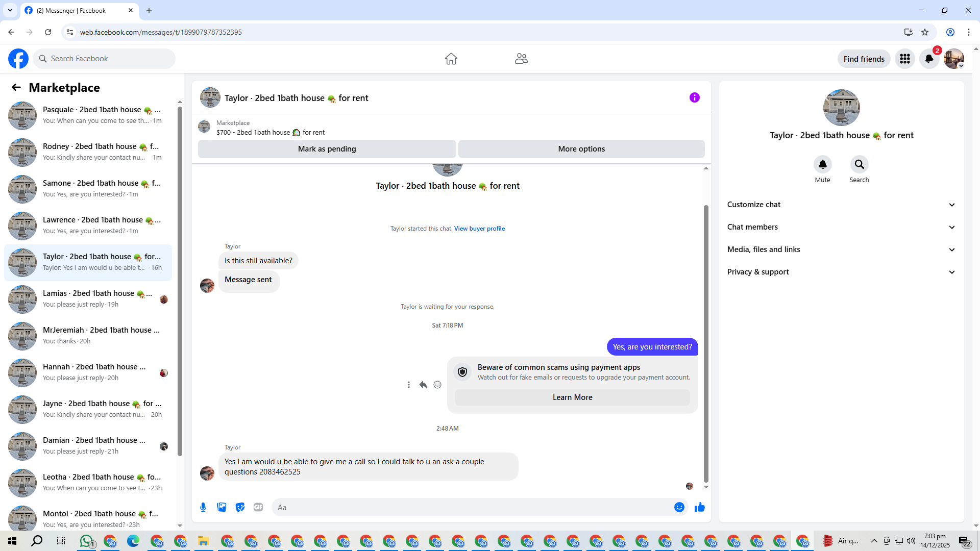Search within the conversation
Viewport: 980px width, 551px height.
pyautogui.click(x=859, y=164)
